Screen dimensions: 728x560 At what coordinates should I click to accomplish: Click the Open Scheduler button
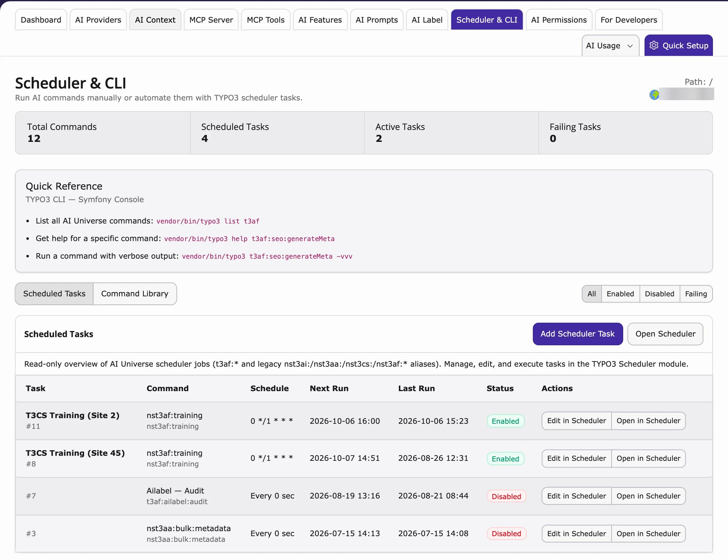[x=665, y=334]
